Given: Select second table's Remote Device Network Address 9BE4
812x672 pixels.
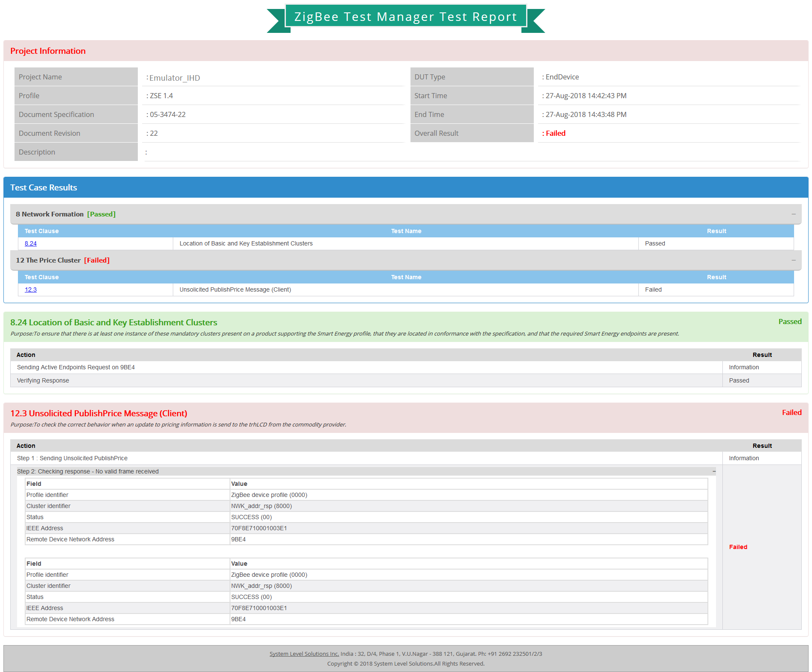Looking at the screenshot, I should tap(239, 619).
